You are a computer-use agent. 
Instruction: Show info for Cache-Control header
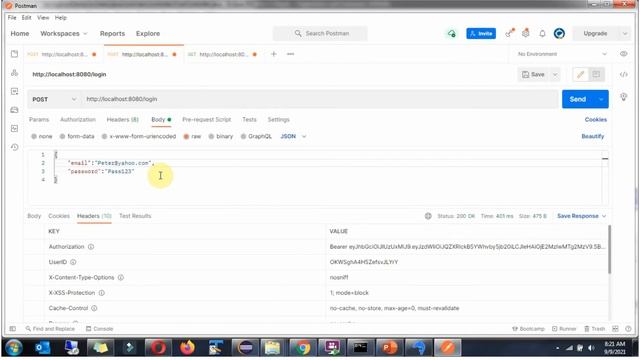94,308
